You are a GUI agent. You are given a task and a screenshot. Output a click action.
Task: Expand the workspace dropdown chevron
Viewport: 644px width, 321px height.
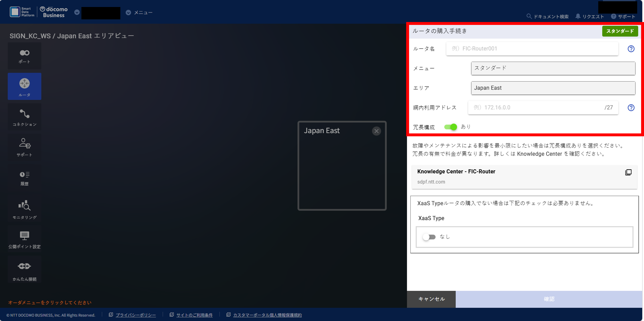tap(77, 12)
